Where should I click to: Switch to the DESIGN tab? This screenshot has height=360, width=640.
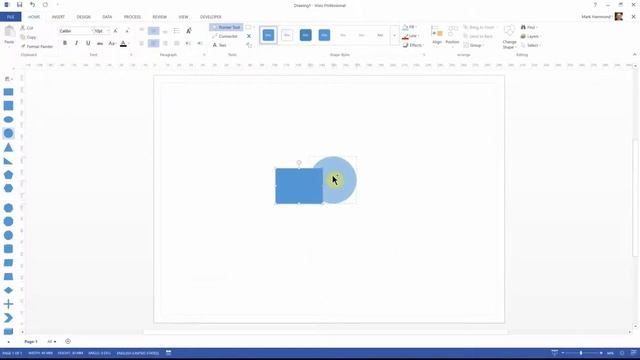pyautogui.click(x=84, y=17)
